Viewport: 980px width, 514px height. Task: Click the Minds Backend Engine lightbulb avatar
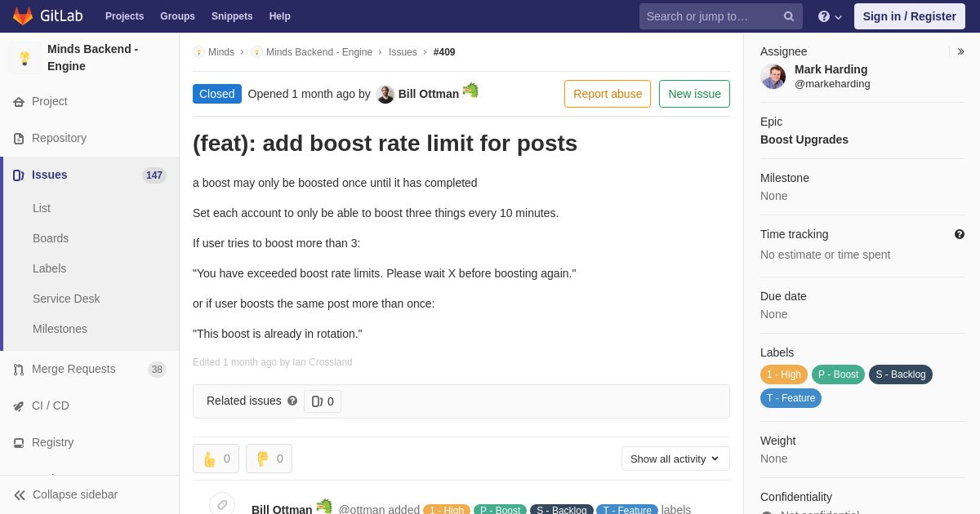24,58
